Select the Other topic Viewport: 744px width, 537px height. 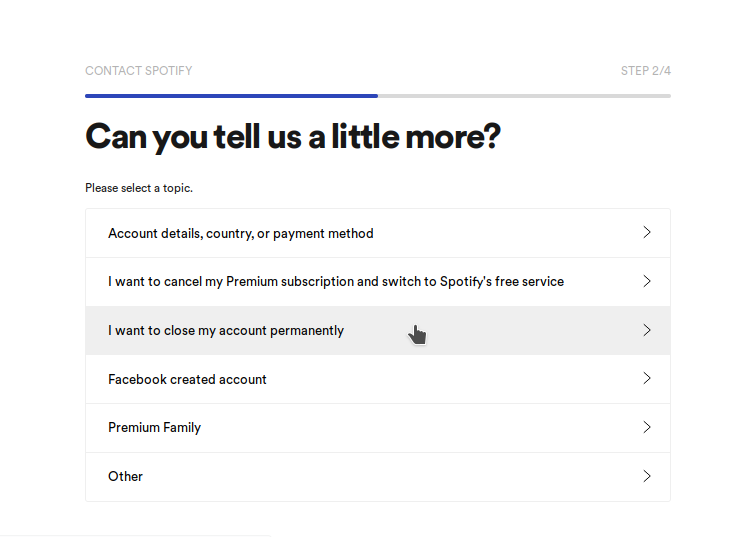tap(378, 476)
